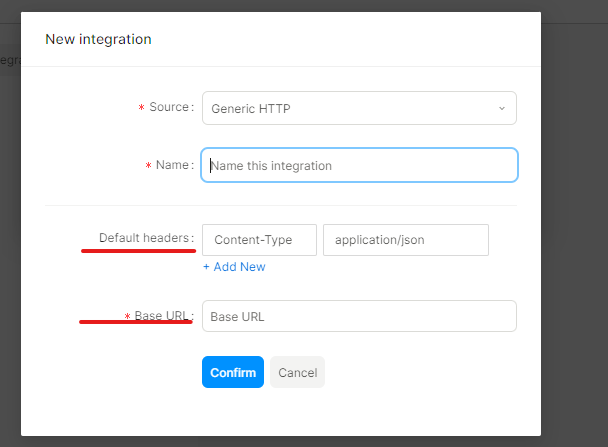Click the 'Default headers' label
The height and width of the screenshot is (447, 608).
[145, 238]
